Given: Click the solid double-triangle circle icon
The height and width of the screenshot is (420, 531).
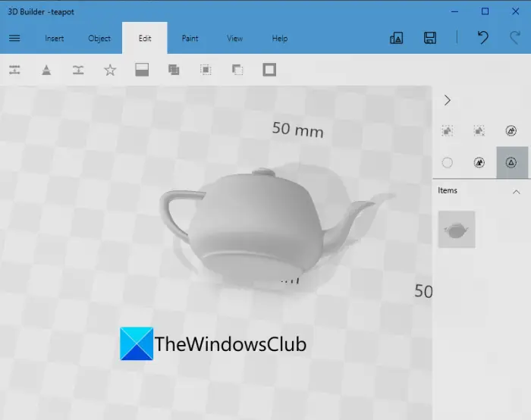Looking at the screenshot, I should coord(479,163).
